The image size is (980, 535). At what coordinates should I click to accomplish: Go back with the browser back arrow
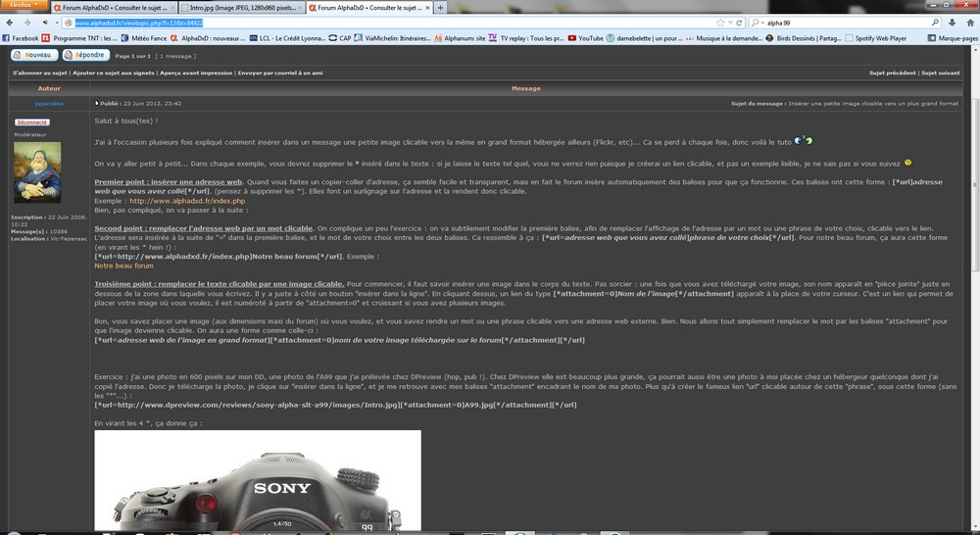10,23
